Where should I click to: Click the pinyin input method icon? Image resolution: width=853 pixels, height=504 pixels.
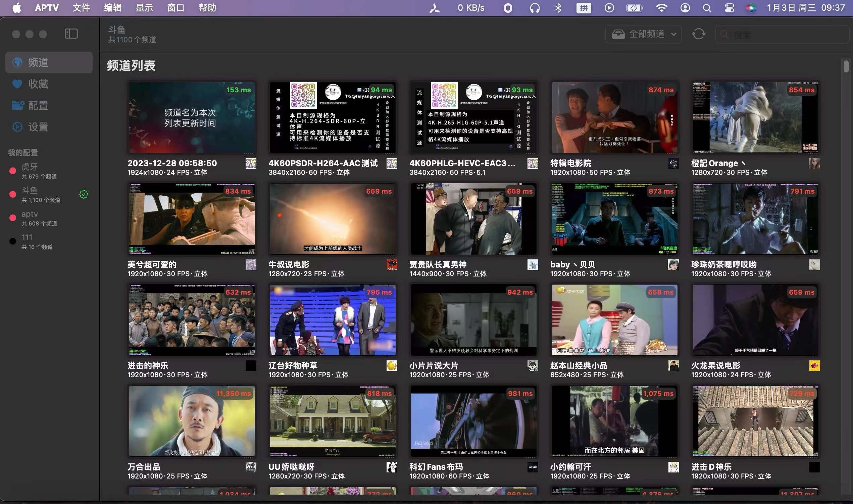coord(584,8)
